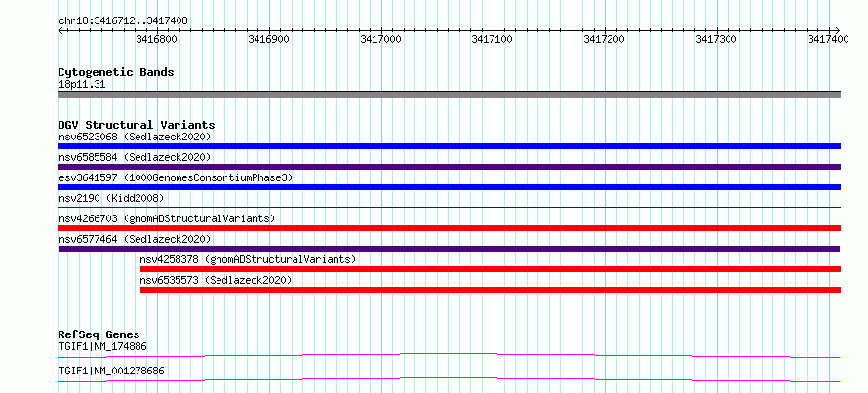
Task: Click the thin nsv2190 variant line
Action: [449, 207]
